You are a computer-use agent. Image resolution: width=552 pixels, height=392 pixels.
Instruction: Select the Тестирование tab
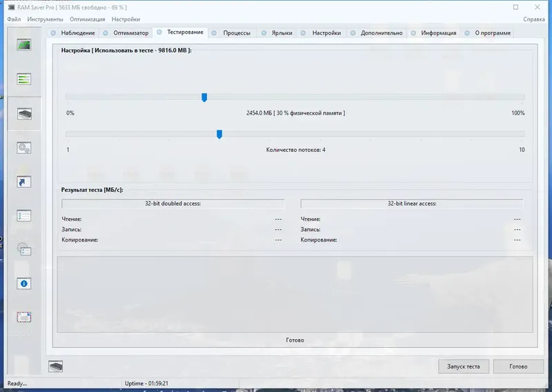coord(180,32)
